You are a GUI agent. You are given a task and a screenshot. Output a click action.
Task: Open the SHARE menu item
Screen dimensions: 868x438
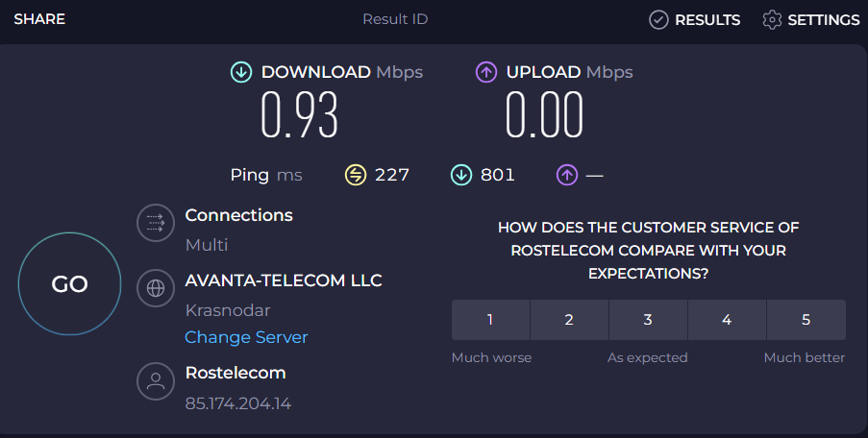click(39, 19)
